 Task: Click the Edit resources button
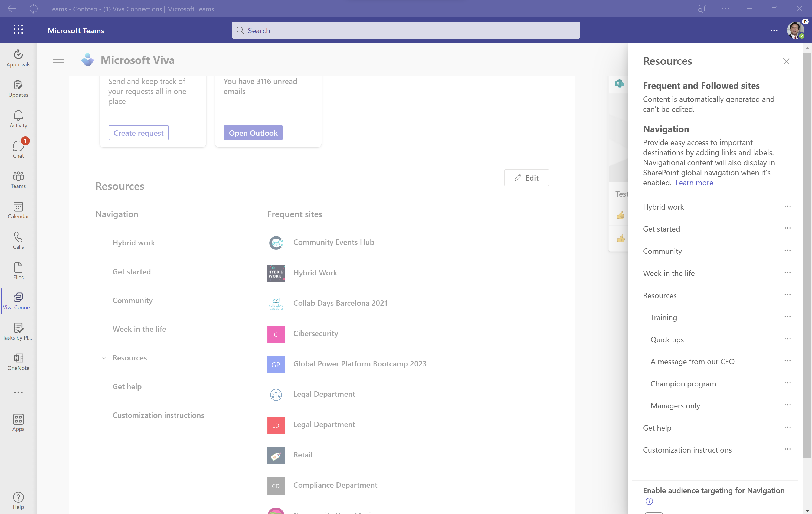(x=526, y=178)
